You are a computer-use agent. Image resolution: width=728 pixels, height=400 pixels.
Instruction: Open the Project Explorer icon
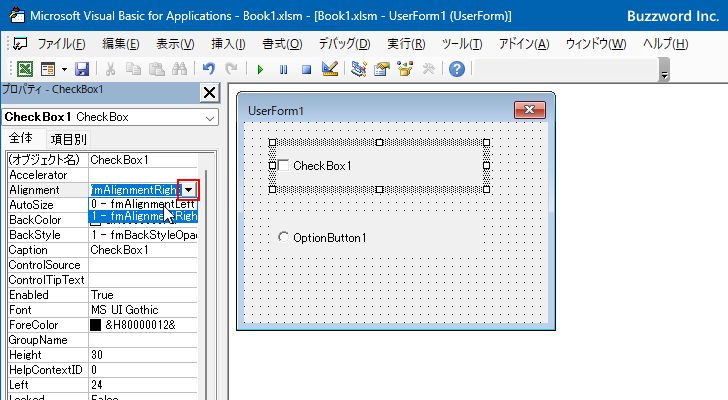[358, 69]
